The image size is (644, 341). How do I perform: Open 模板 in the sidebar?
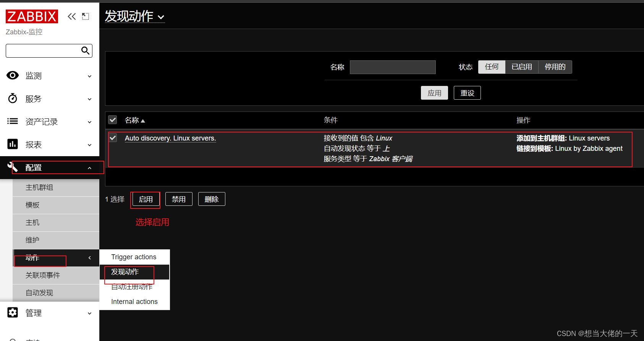pyautogui.click(x=56, y=205)
